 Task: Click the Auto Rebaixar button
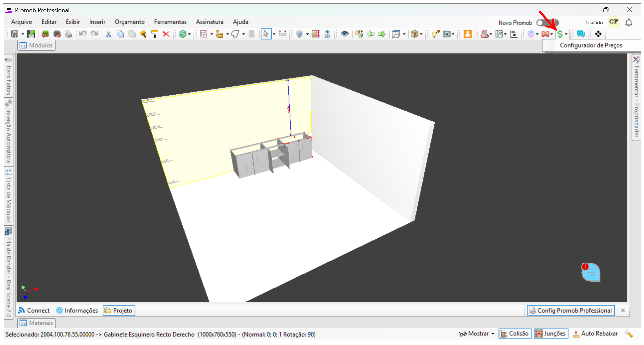[595, 333]
